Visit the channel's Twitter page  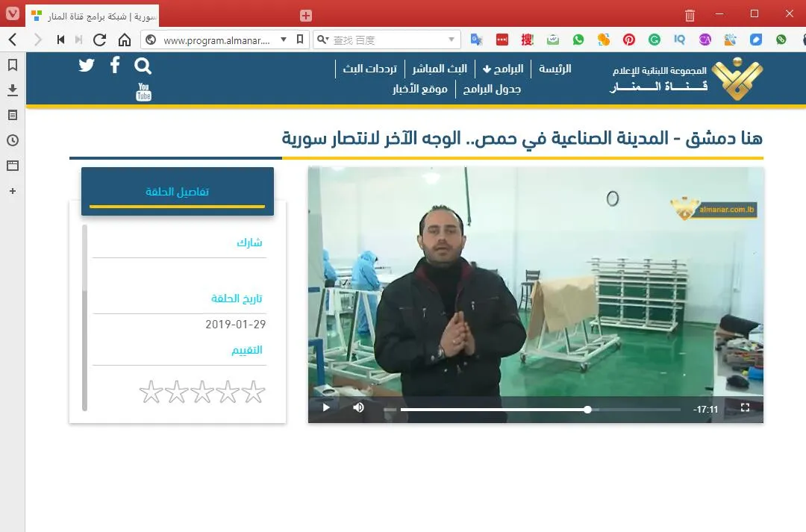[x=87, y=66]
